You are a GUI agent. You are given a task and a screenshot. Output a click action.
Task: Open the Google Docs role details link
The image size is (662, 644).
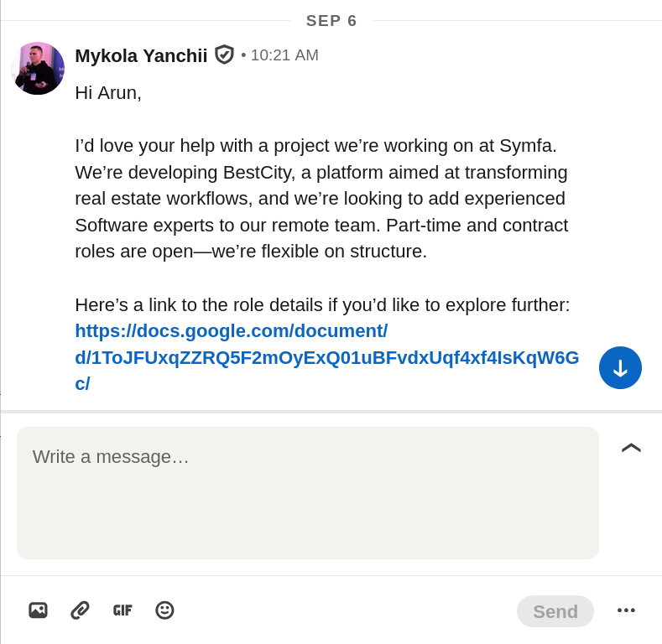click(x=326, y=357)
